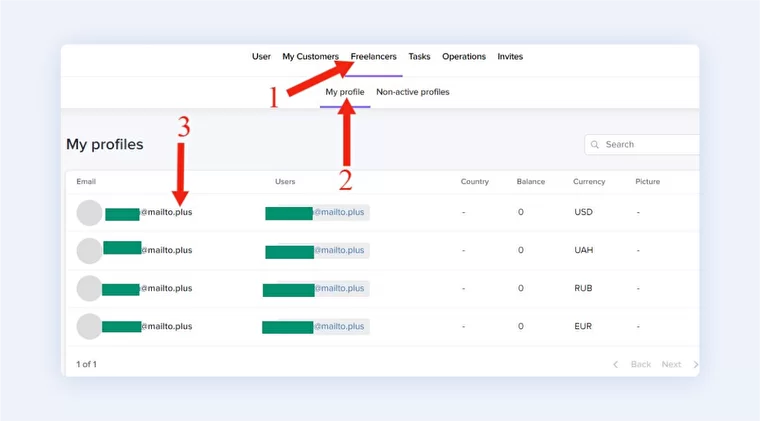The width and height of the screenshot is (760, 421).
Task: Click the Country column header
Action: (x=475, y=182)
